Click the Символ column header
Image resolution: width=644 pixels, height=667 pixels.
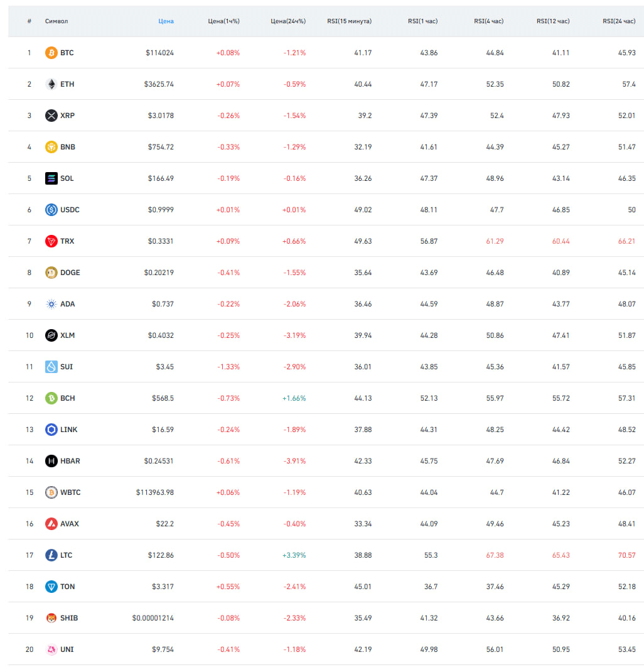pyautogui.click(x=56, y=21)
